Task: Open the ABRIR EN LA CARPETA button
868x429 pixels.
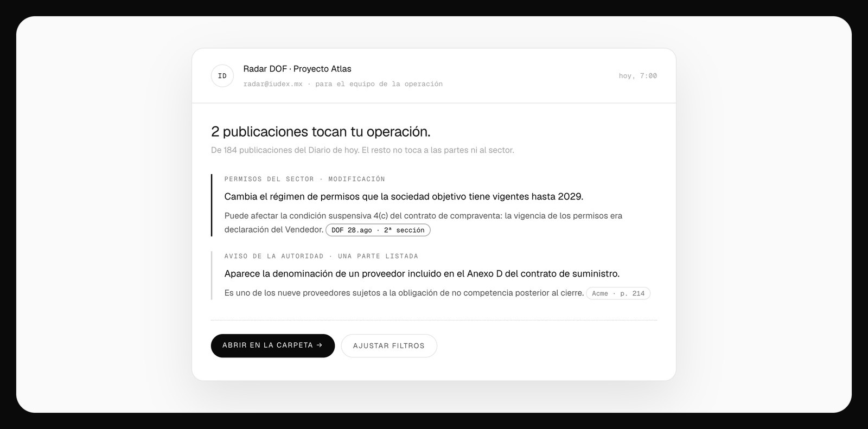Action: click(273, 345)
